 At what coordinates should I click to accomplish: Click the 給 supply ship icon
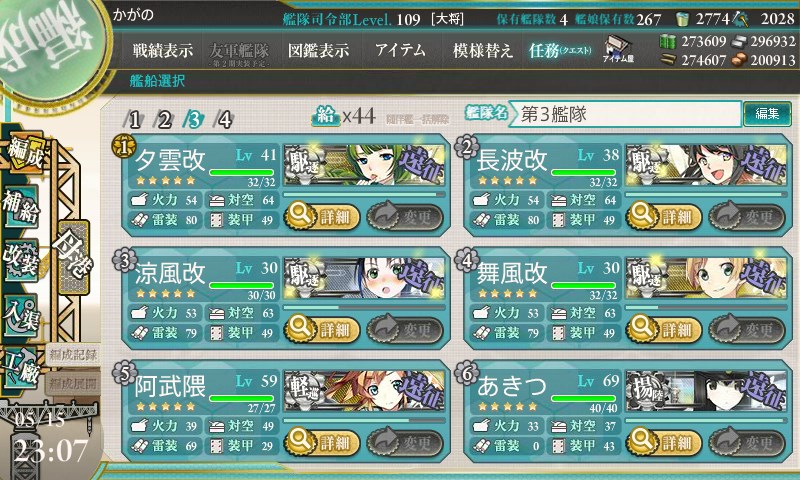pyautogui.click(x=326, y=116)
